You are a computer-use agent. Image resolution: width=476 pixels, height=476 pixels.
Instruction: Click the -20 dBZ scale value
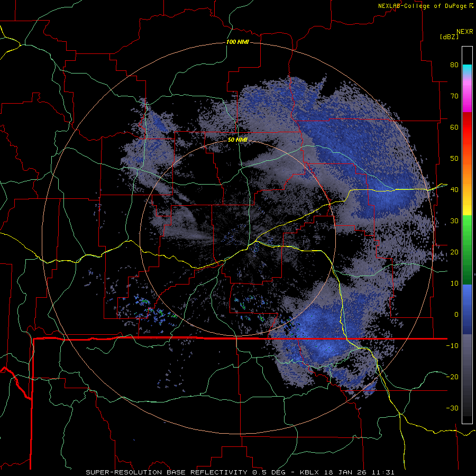pos(452,377)
